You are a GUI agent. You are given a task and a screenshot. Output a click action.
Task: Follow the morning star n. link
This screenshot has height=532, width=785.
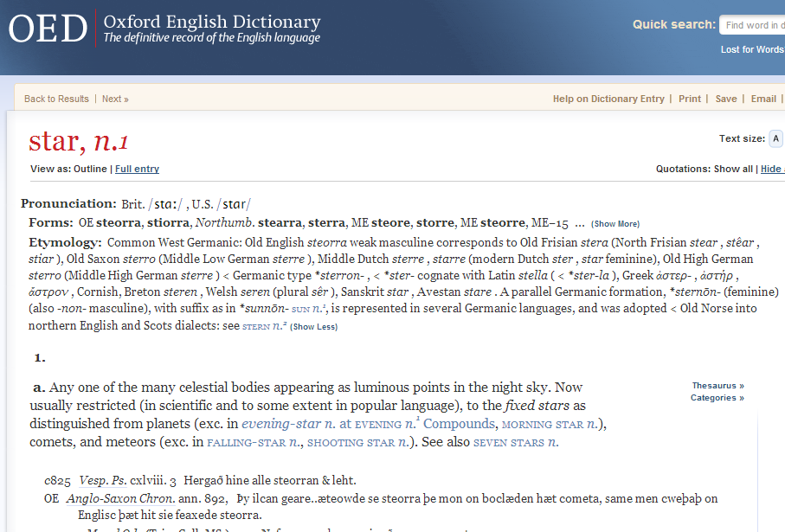(x=550, y=425)
